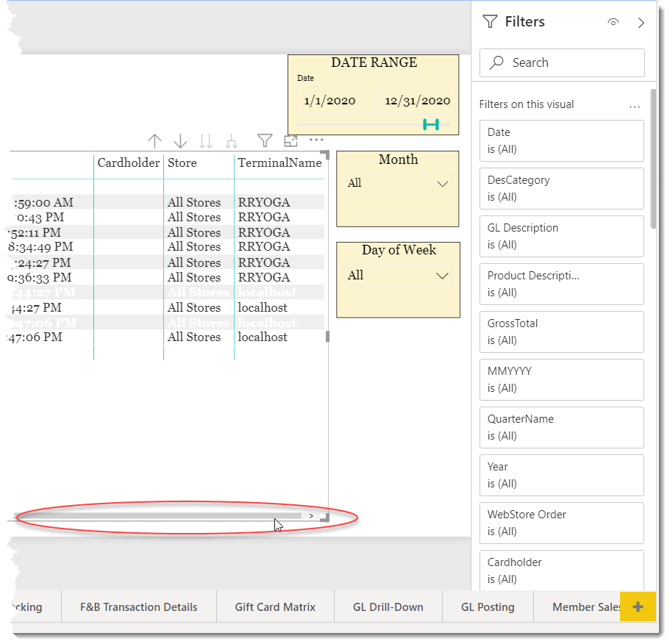Expand the DesCategory filter card
Viewport: 670px width, 644px height.
[x=561, y=189]
